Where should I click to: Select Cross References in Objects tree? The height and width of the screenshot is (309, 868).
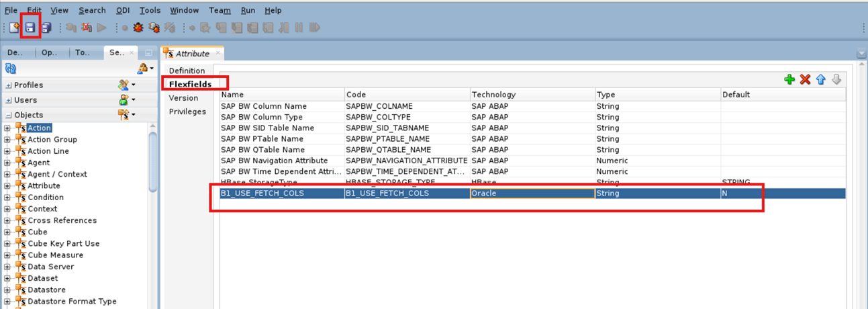coord(62,220)
